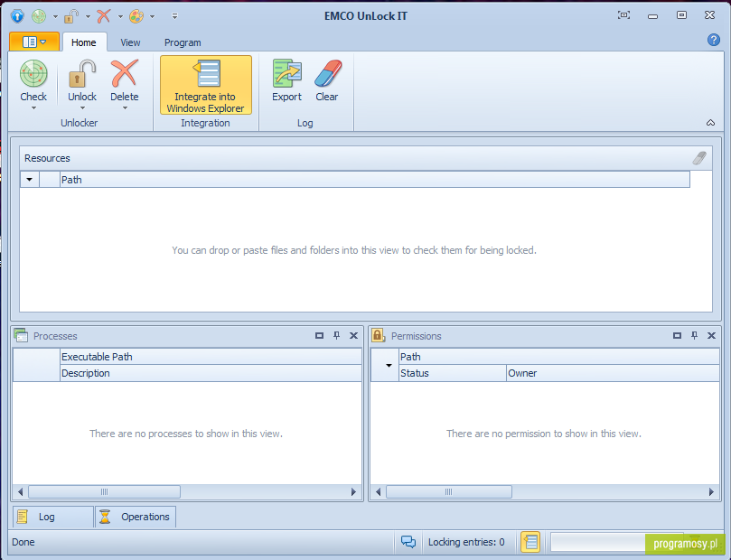
Task: Click the Export log icon
Action: click(x=286, y=73)
